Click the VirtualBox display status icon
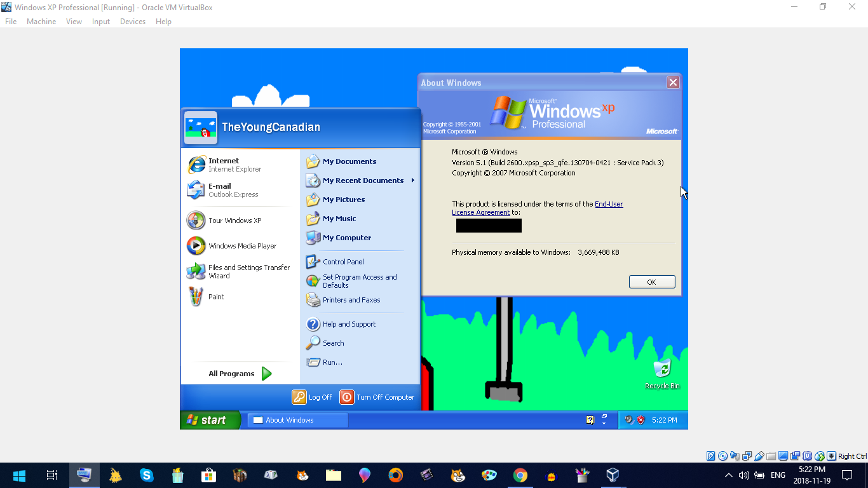 [783, 456]
